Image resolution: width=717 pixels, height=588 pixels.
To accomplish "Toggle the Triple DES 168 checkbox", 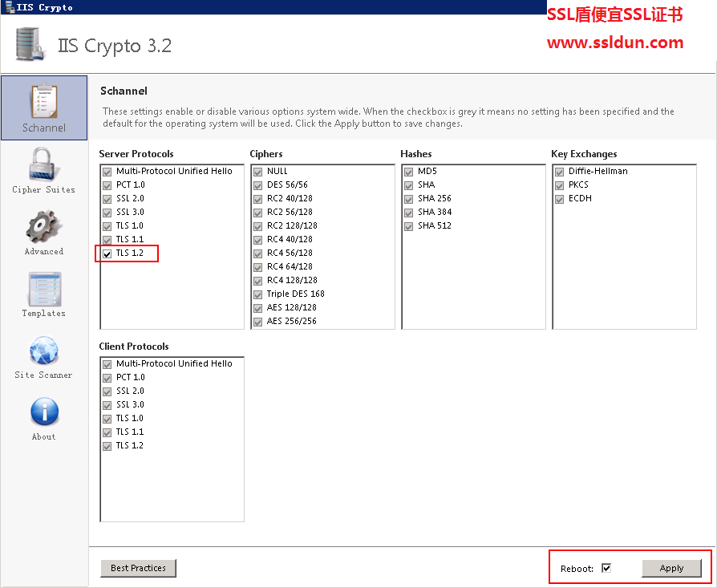I will coord(258,294).
